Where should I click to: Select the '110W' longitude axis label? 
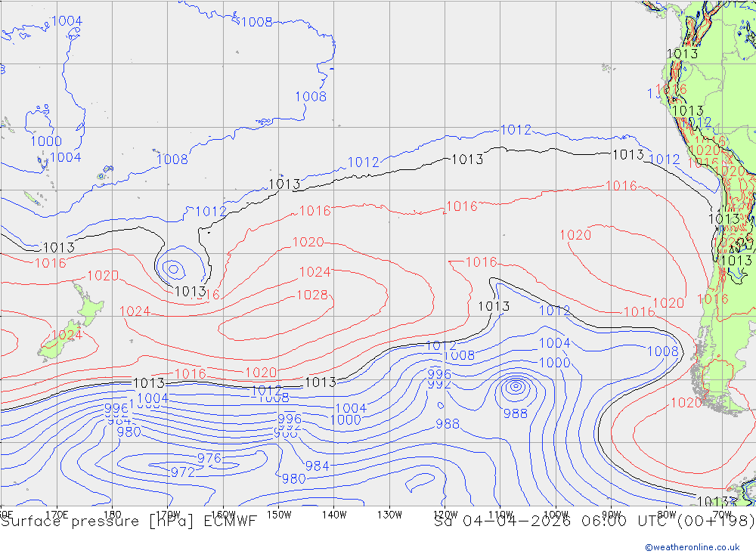(500, 515)
